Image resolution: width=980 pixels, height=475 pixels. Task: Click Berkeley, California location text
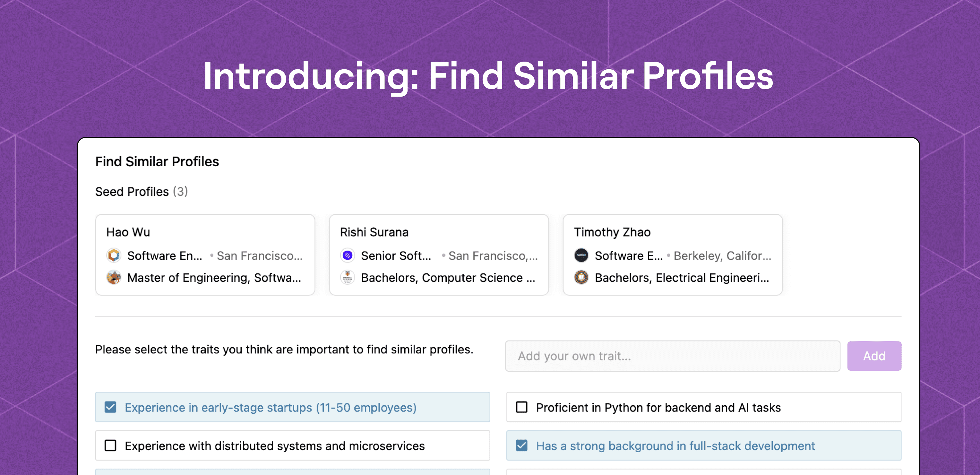click(x=722, y=256)
